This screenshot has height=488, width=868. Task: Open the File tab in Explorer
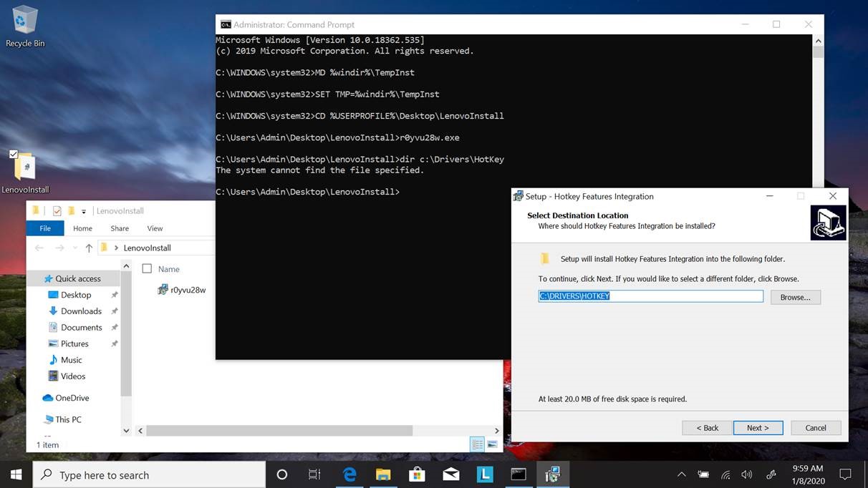pyautogui.click(x=45, y=228)
